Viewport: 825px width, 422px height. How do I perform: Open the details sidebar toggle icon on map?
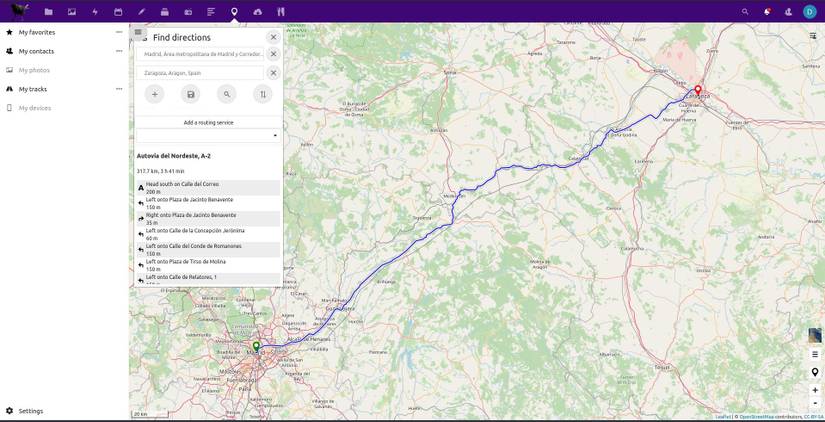pyautogui.click(x=813, y=35)
